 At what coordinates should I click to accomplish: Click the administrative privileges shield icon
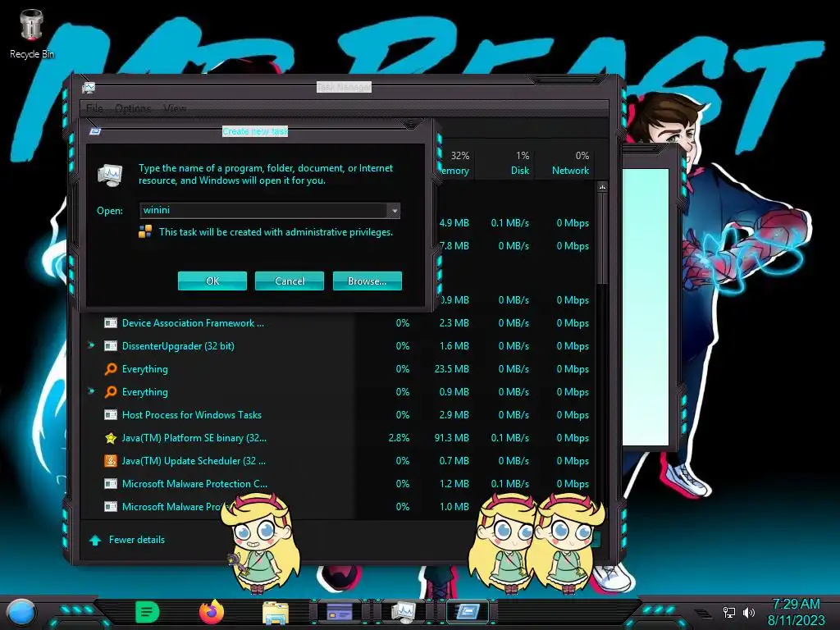click(x=145, y=231)
